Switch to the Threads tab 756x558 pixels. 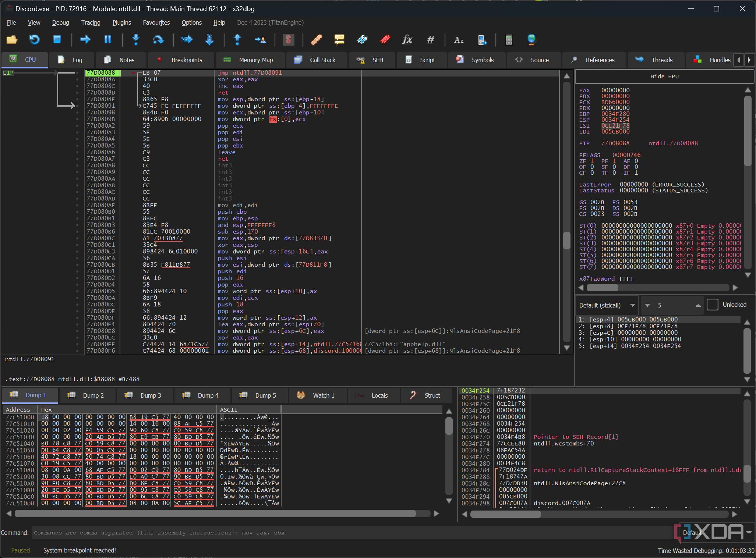[x=656, y=60]
